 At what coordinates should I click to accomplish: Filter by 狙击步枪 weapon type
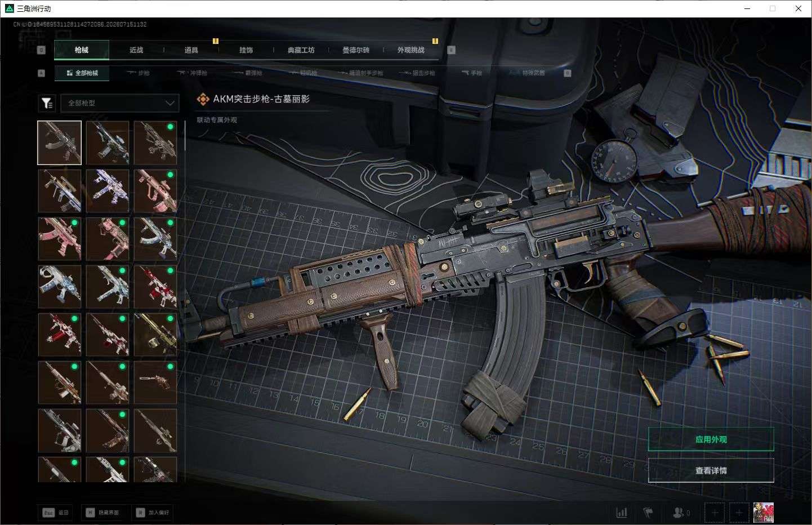(x=417, y=73)
